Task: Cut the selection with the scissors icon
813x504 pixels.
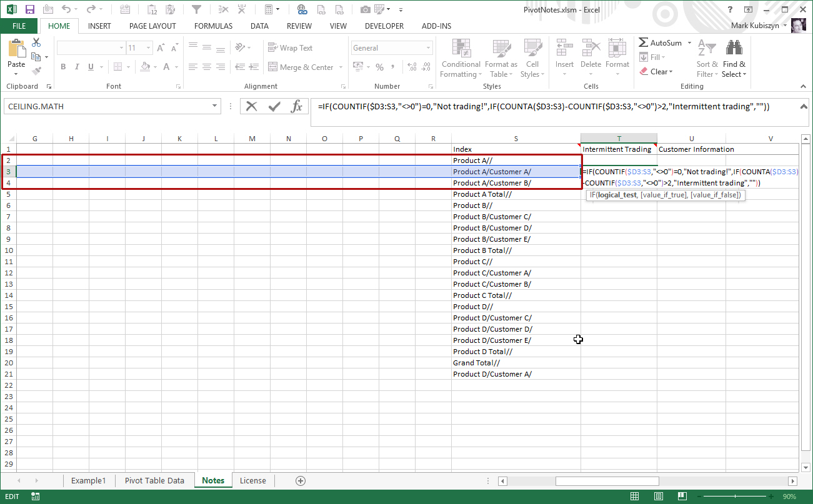Action: [x=36, y=42]
